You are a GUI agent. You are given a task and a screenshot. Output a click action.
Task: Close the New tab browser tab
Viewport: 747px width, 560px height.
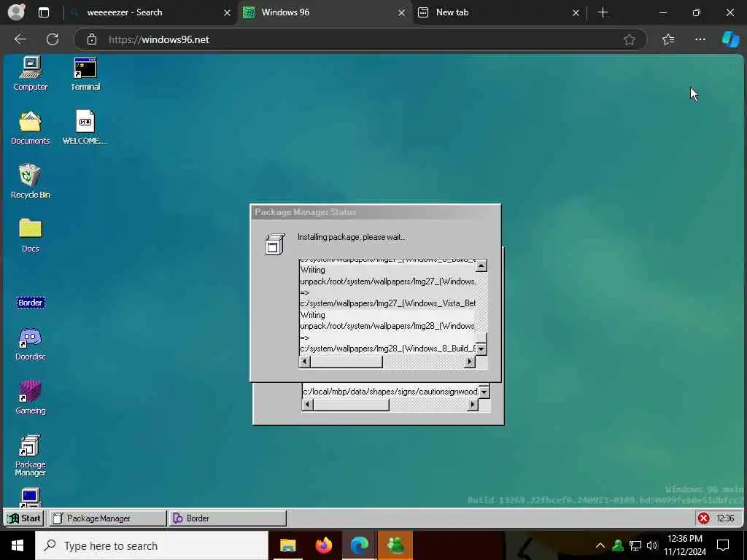click(x=576, y=13)
